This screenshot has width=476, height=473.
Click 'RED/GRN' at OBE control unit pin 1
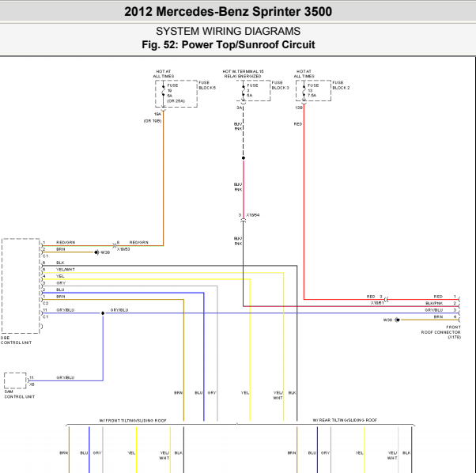click(x=66, y=242)
